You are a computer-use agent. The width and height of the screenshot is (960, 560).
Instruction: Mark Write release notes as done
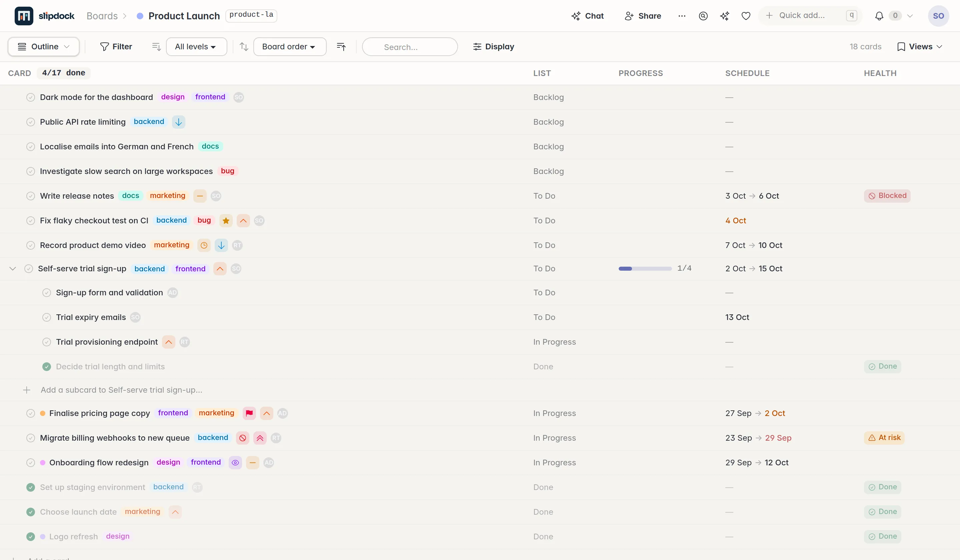30,196
